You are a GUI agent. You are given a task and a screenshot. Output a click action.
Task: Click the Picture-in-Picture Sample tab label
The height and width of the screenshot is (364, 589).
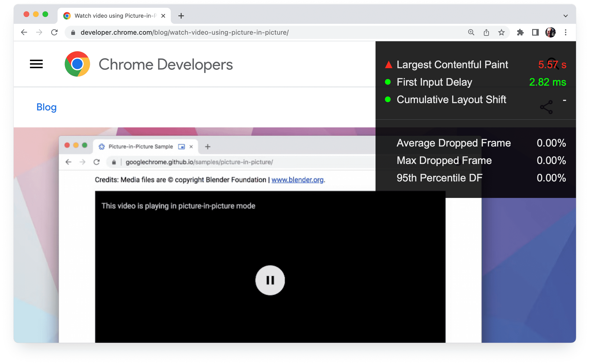141,146
